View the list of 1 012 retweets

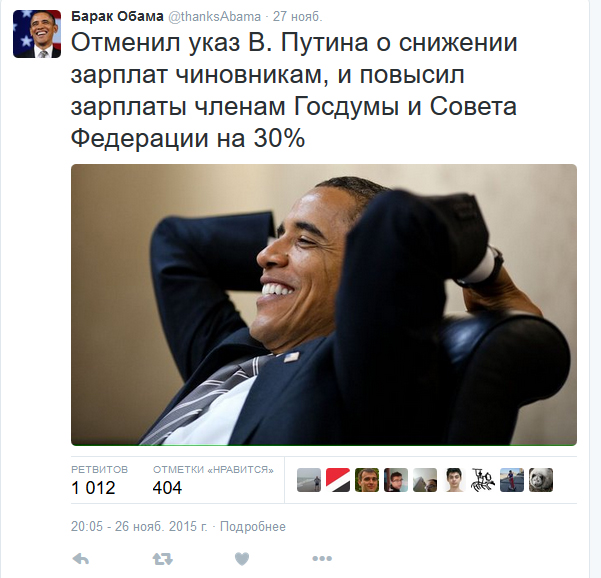(99, 481)
